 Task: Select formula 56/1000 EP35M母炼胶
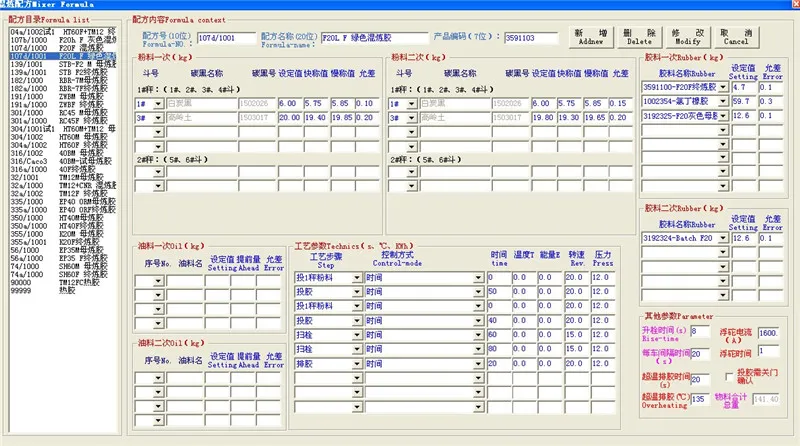(63, 250)
